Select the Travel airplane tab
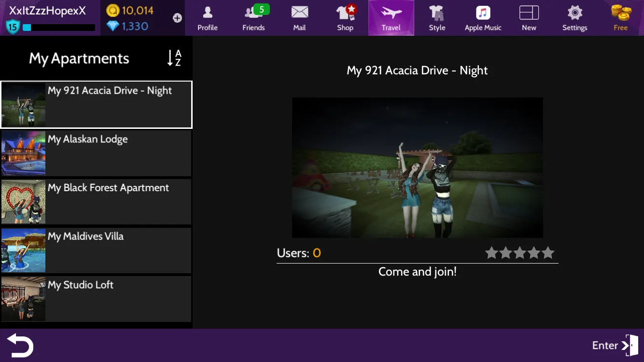Viewport: 644px width, 362px height. tap(391, 18)
